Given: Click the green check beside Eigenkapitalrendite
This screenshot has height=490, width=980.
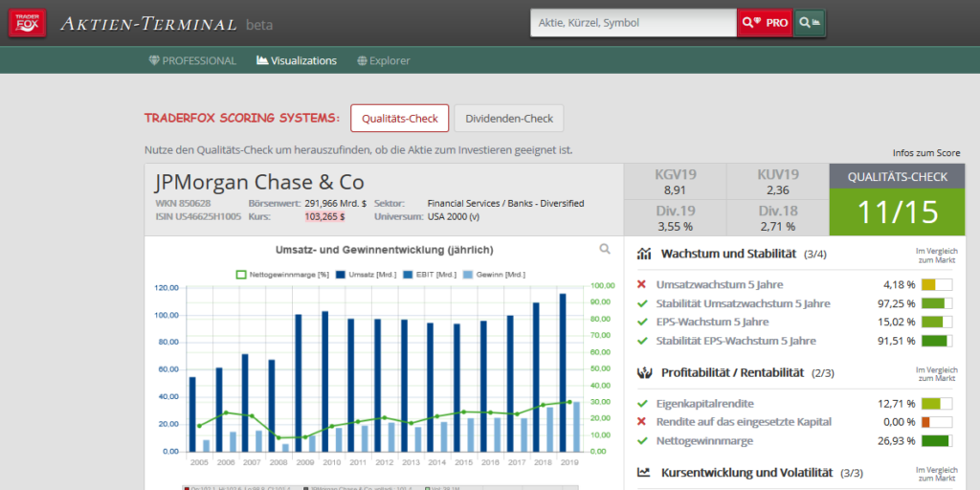Looking at the screenshot, I should point(641,403).
